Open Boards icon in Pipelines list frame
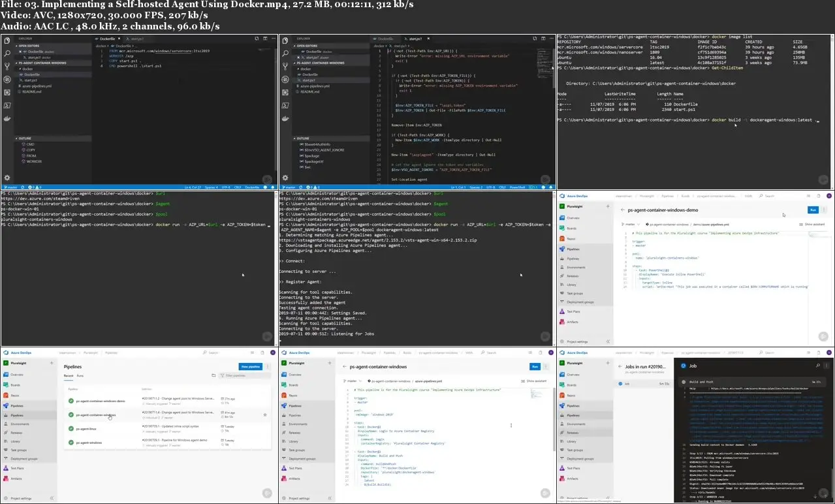 tap(6, 385)
